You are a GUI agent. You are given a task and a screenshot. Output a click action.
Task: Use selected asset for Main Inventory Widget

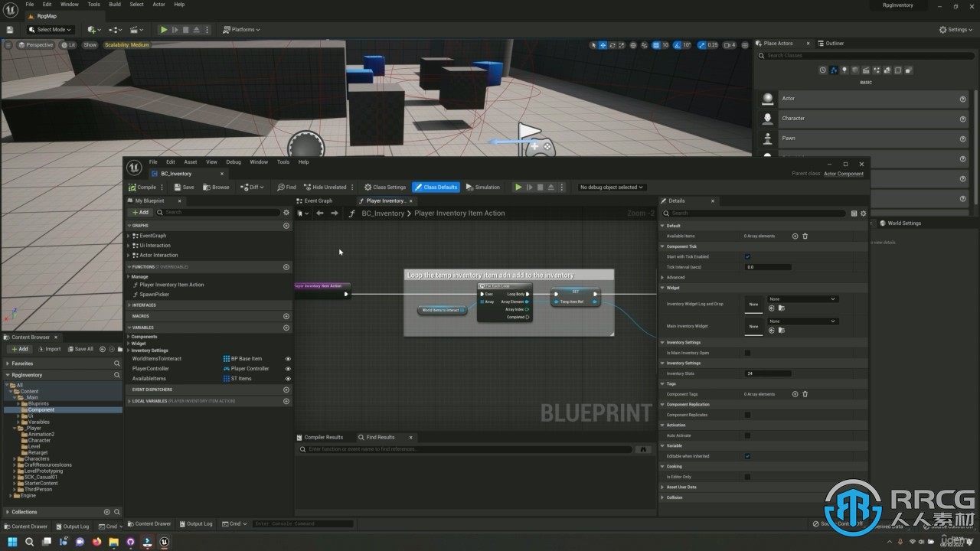[772, 331]
